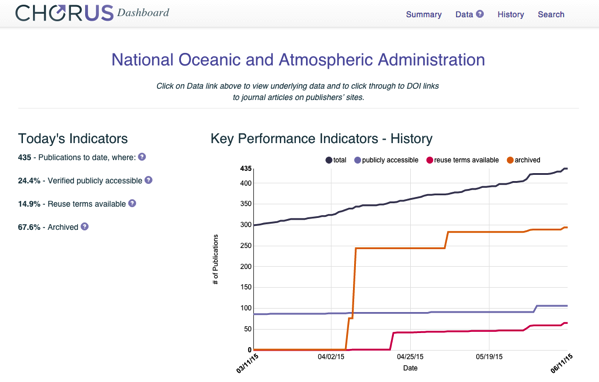Click the CHORUS Dashboard logo

[x=92, y=13]
